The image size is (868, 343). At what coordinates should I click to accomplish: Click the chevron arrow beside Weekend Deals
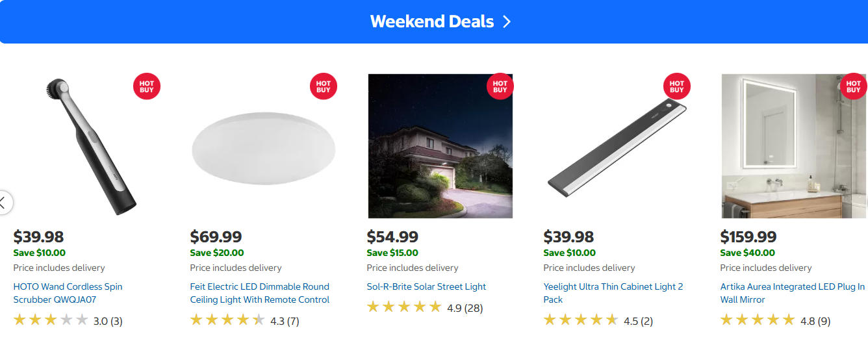pos(507,21)
